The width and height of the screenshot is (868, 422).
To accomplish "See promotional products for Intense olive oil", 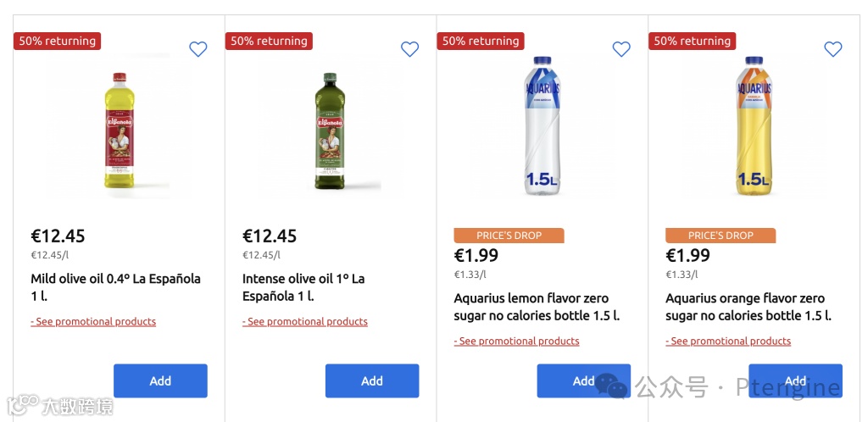I will [x=305, y=322].
